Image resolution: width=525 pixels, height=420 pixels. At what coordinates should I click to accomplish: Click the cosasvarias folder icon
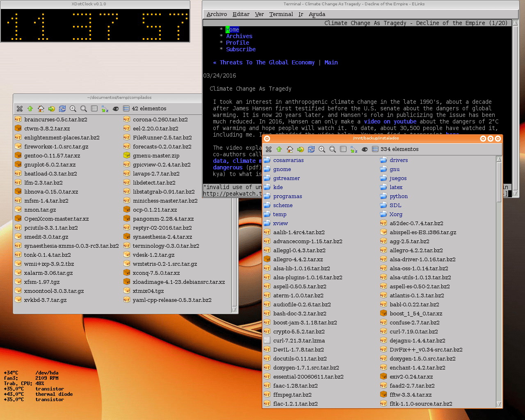coord(267,160)
